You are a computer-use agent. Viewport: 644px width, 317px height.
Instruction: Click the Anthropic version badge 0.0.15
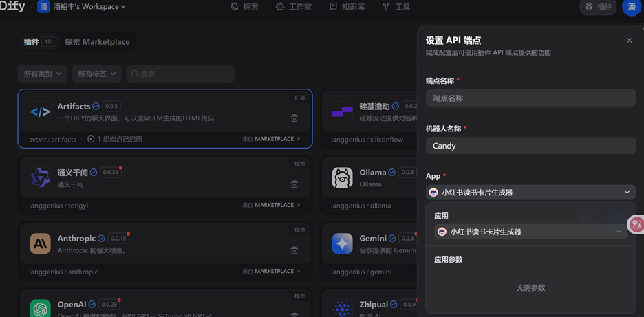119,239
